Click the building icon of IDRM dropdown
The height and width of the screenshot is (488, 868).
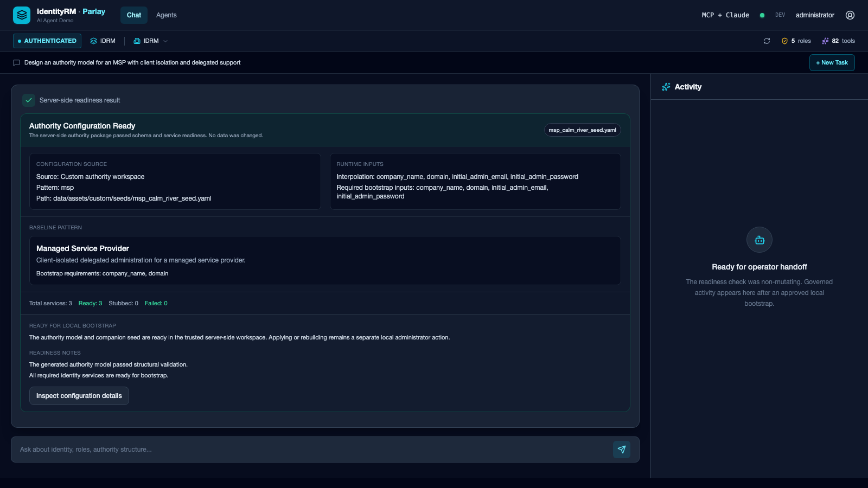click(137, 41)
